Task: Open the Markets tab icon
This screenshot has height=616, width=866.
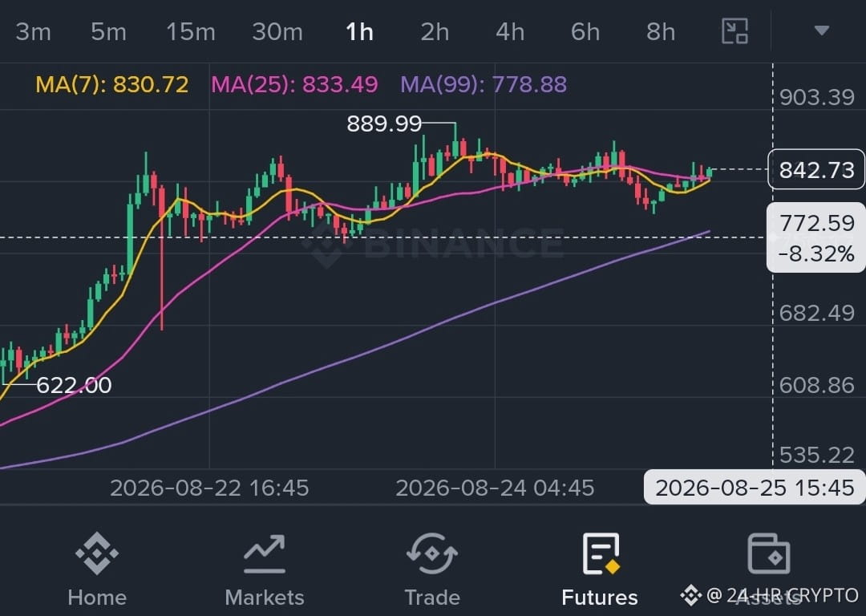Action: click(x=265, y=553)
